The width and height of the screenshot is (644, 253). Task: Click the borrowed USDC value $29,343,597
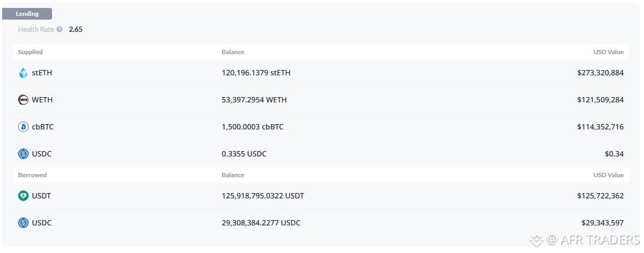coord(603,223)
